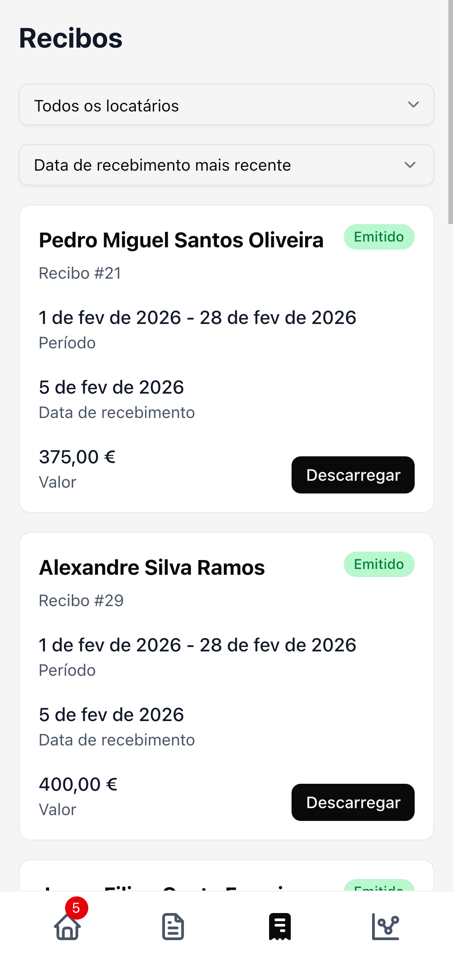This screenshot has height=980, width=453.
Task: Click the Recibo #21 label
Action: click(x=80, y=273)
